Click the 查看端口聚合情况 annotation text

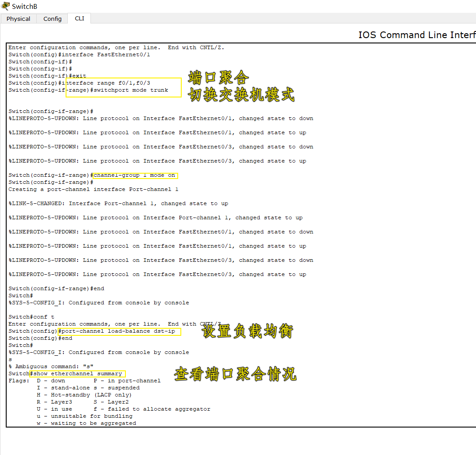click(235, 373)
